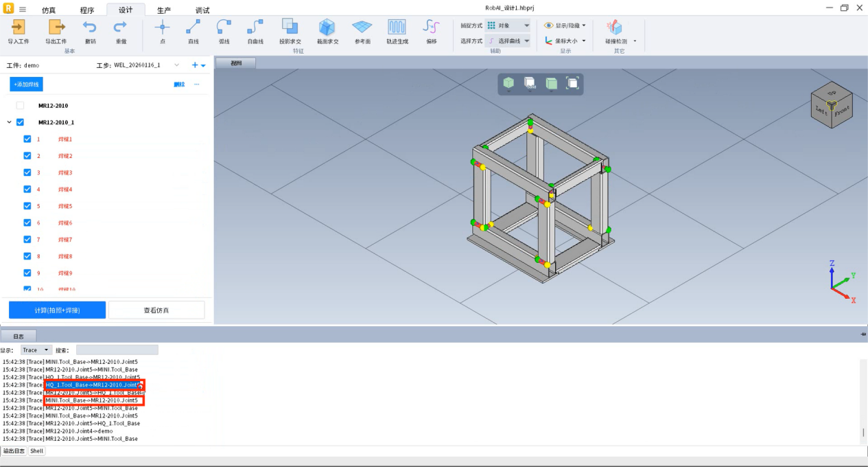Screen dimensions: 868x467
Task: Open the Shell tab
Action: click(x=36, y=451)
